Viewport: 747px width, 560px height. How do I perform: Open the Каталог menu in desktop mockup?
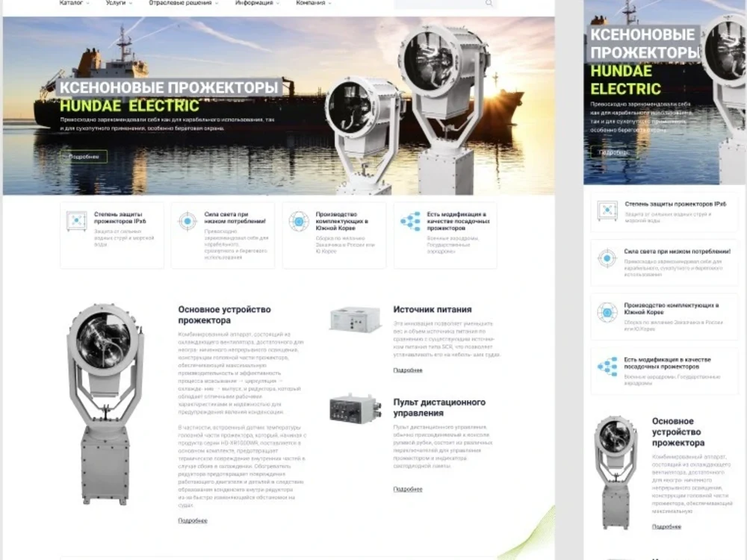[71, 3]
